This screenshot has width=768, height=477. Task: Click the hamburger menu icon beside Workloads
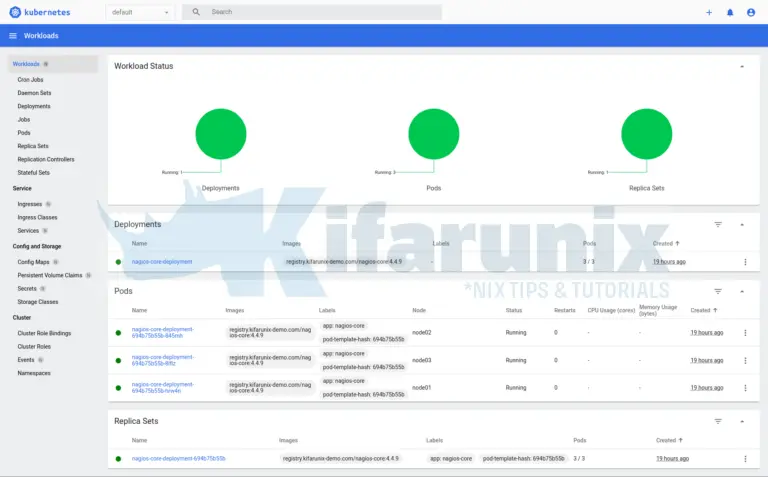click(x=13, y=36)
